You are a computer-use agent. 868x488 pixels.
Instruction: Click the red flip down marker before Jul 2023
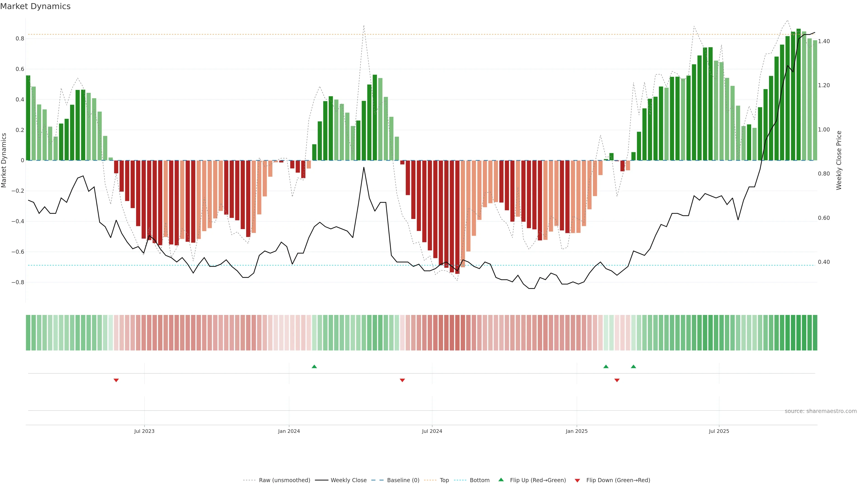coord(116,380)
